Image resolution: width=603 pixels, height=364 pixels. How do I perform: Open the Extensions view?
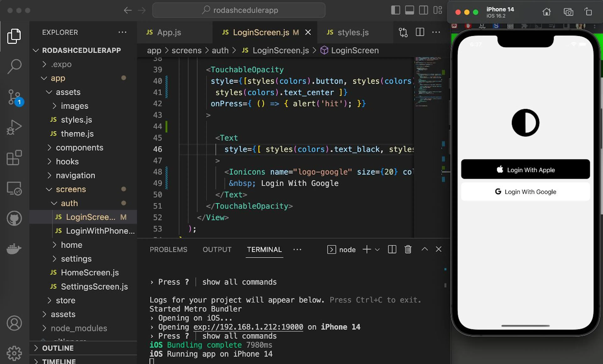point(14,158)
